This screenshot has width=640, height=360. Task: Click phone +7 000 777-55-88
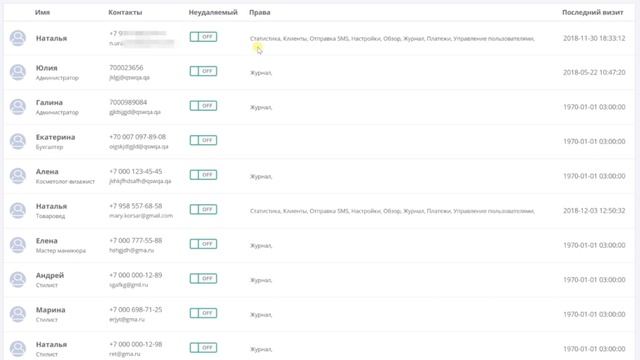tap(136, 240)
